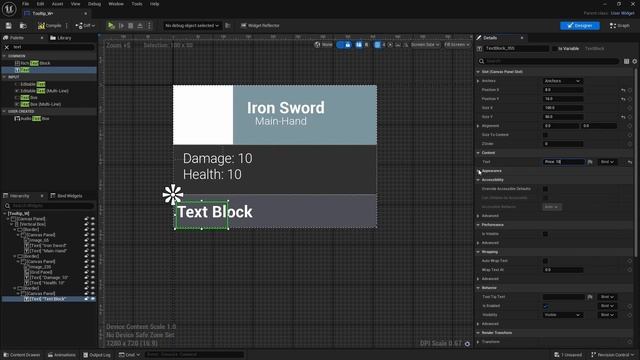Open DPI scale settings gear icon
Screen dimensions: 640x360
[x=467, y=344]
